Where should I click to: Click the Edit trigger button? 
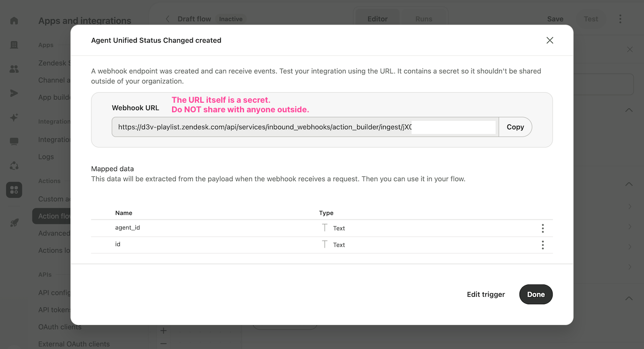coord(486,295)
